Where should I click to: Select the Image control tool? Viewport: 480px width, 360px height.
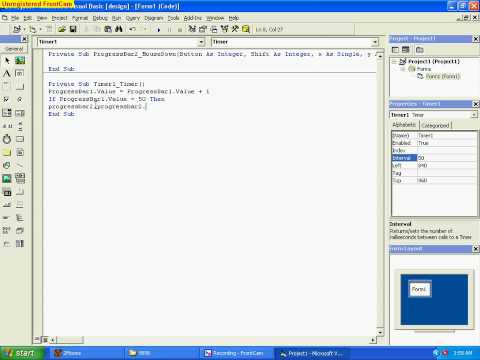(7, 179)
